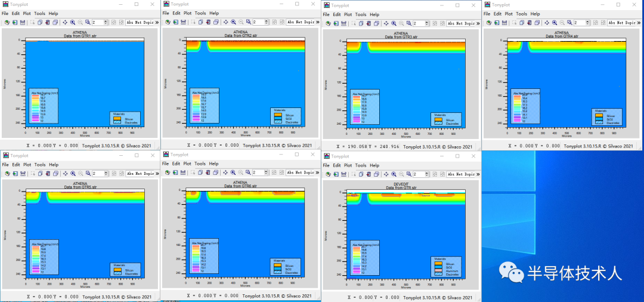This screenshot has width=644, height=302.
Task: Open Plot menu in GTR6 window
Action: click(x=187, y=163)
